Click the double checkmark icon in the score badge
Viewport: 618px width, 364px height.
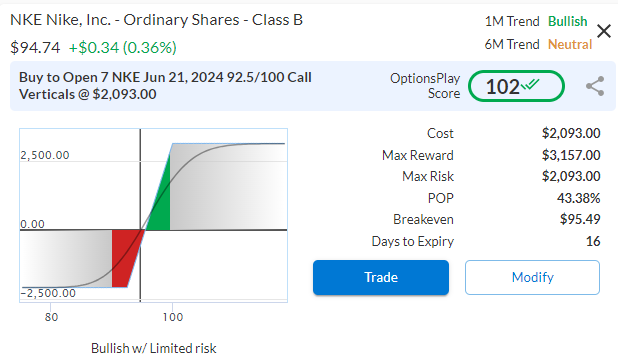(x=530, y=84)
